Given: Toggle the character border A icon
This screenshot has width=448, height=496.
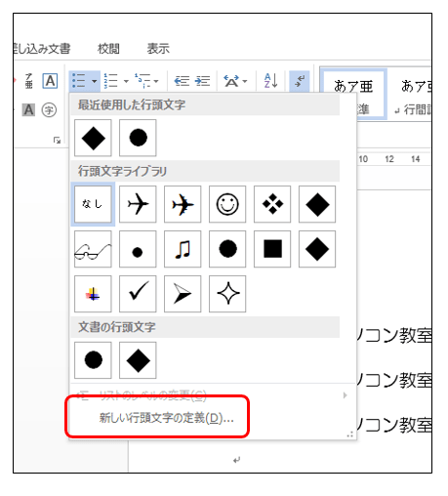Looking at the screenshot, I should [x=50, y=81].
